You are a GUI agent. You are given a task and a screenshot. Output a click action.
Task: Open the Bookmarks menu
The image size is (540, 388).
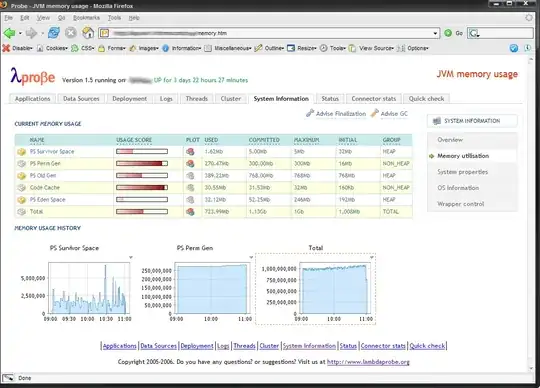pos(86,18)
